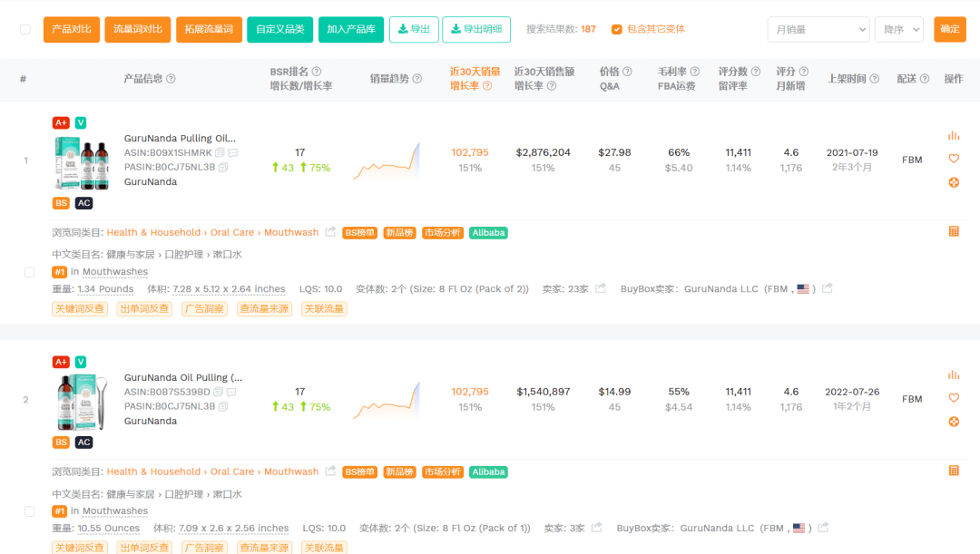Open help icon next to 产品信息 header
Image resolution: width=980 pixels, height=554 pixels.
[171, 79]
